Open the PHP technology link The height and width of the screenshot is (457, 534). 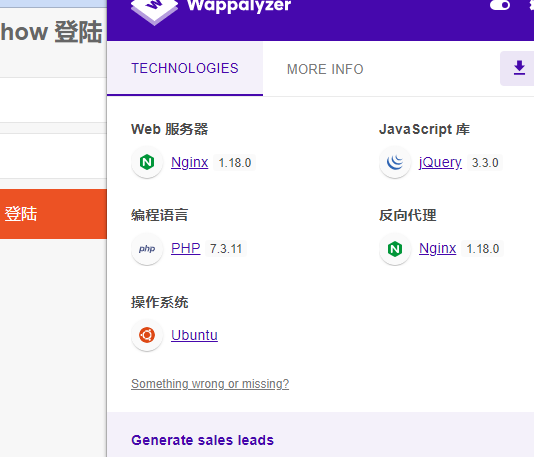pyautogui.click(x=186, y=248)
